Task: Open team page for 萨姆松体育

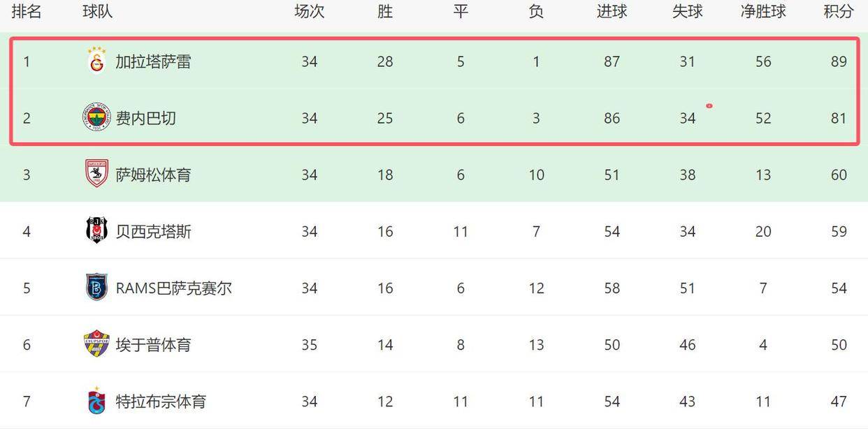Action: pos(153,175)
